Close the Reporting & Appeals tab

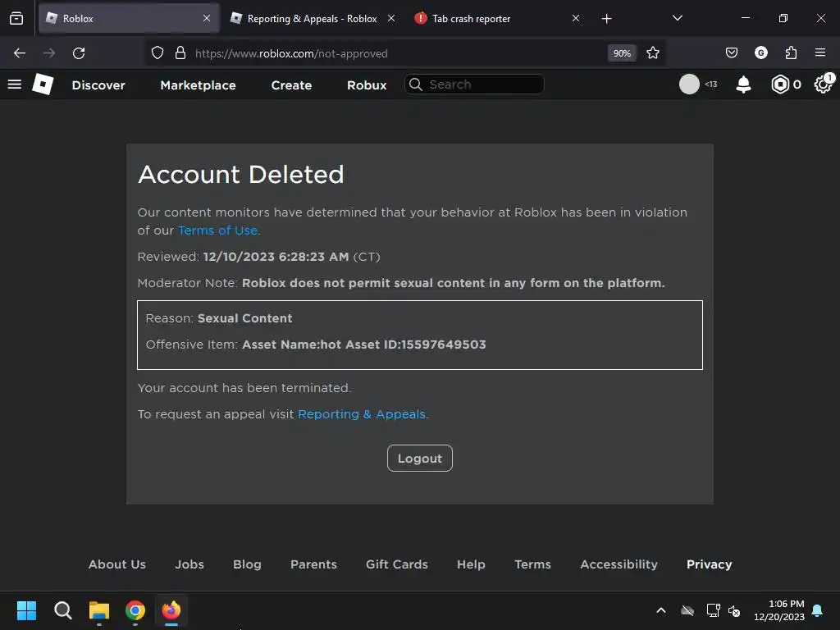coord(391,18)
